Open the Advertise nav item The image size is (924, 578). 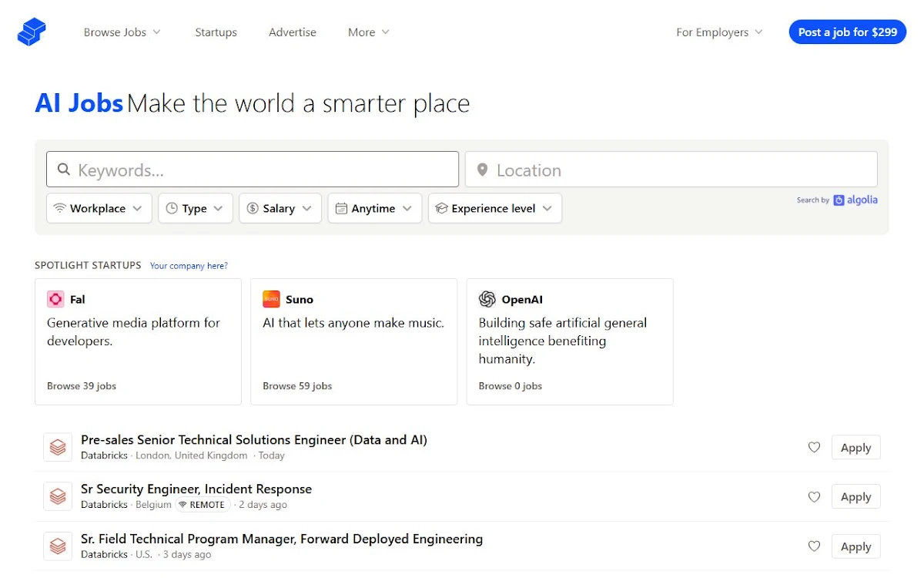click(x=293, y=32)
